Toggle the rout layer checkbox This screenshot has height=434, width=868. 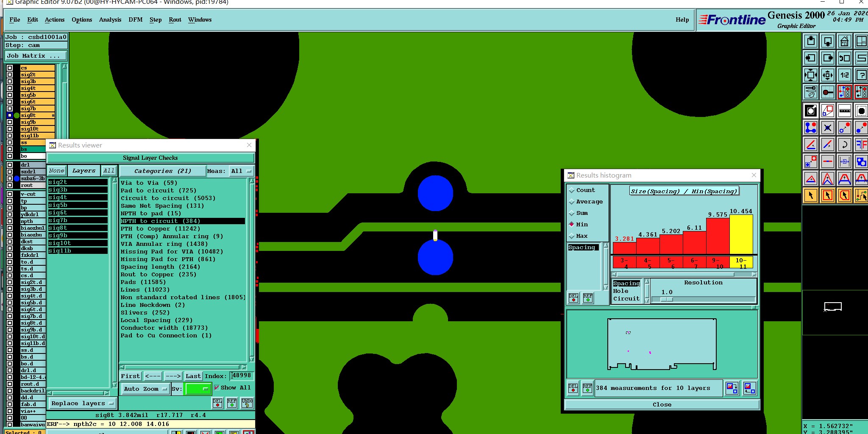click(10, 185)
